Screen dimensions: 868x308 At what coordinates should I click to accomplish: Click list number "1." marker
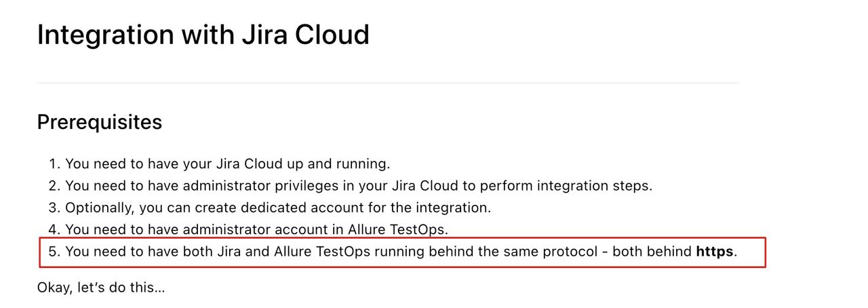click(54, 163)
